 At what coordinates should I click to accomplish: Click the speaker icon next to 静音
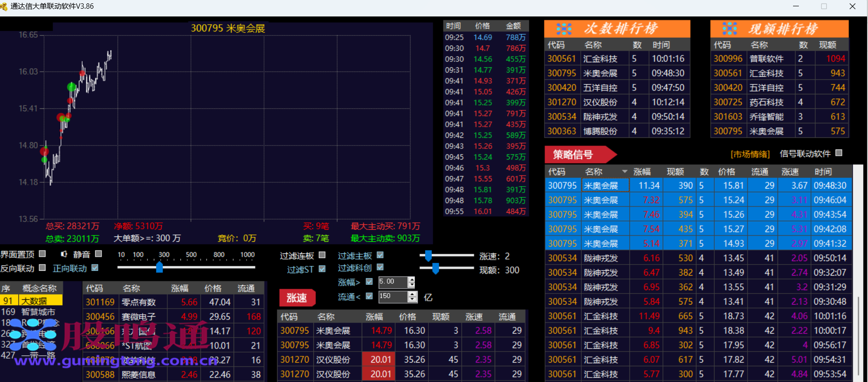coord(64,254)
